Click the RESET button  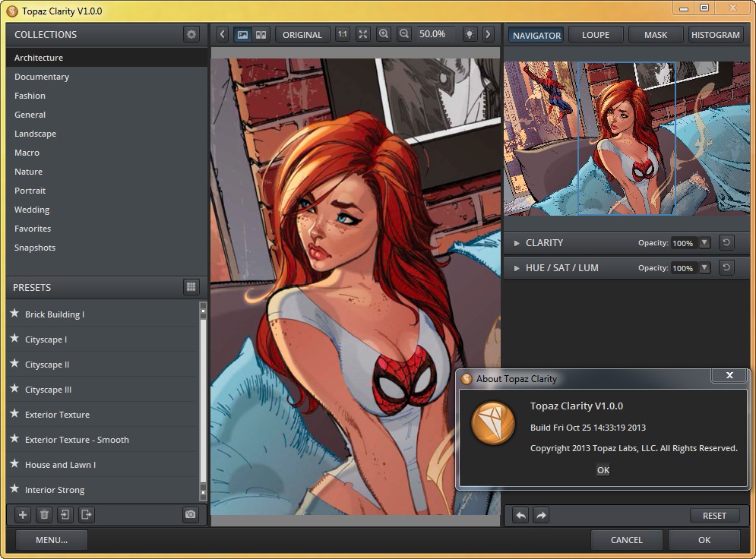pyautogui.click(x=714, y=516)
